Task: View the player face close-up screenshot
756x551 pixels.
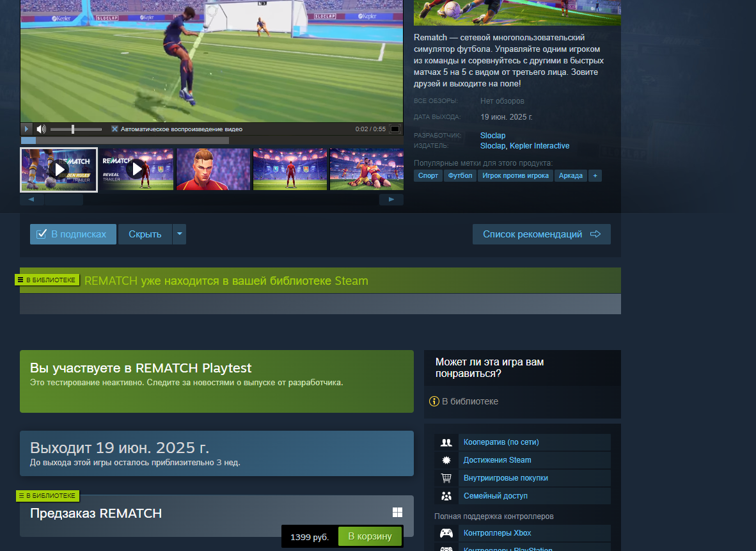Action: 213,170
